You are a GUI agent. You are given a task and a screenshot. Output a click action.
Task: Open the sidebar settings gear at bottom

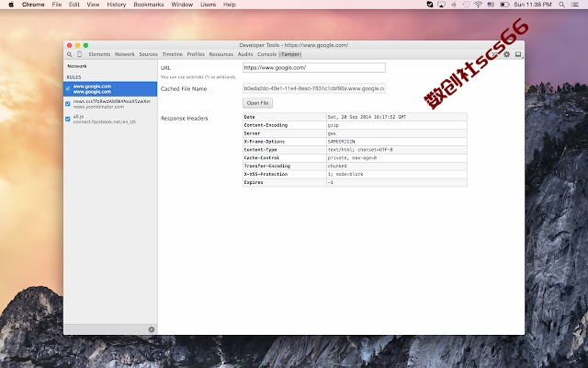click(151, 329)
